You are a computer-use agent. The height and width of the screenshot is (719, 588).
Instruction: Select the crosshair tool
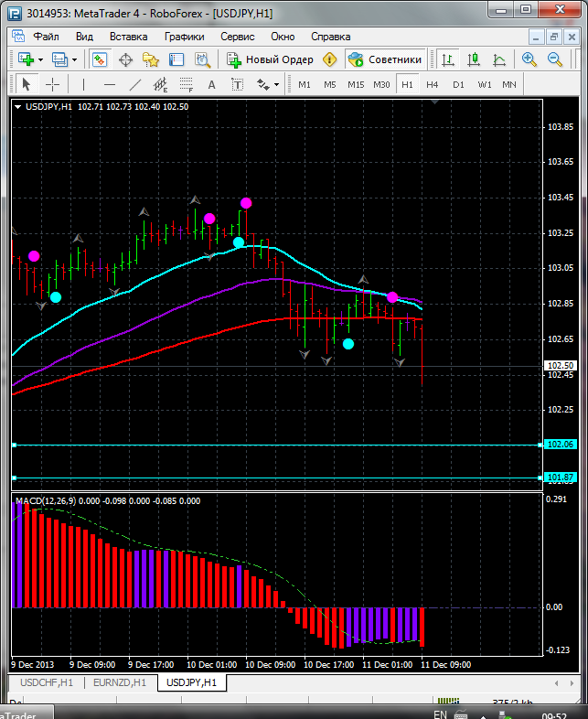point(53,84)
